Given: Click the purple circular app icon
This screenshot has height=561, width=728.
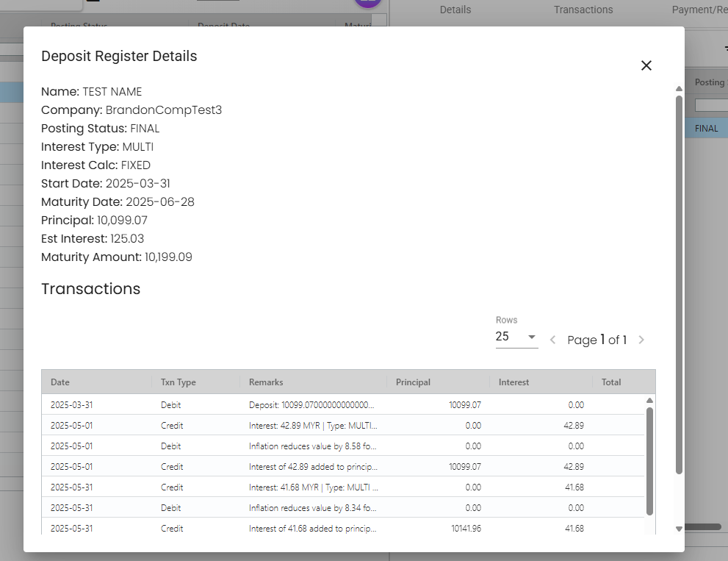Looking at the screenshot, I should (367, 4).
